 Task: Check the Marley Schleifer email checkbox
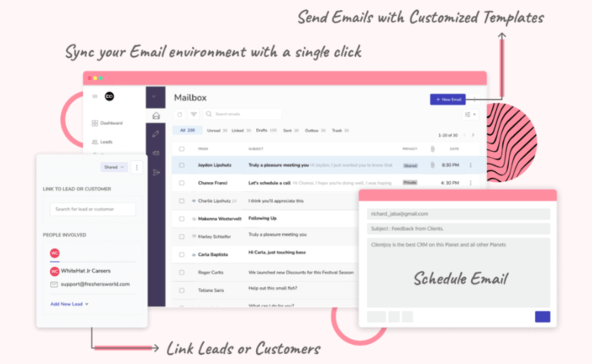coord(181,237)
